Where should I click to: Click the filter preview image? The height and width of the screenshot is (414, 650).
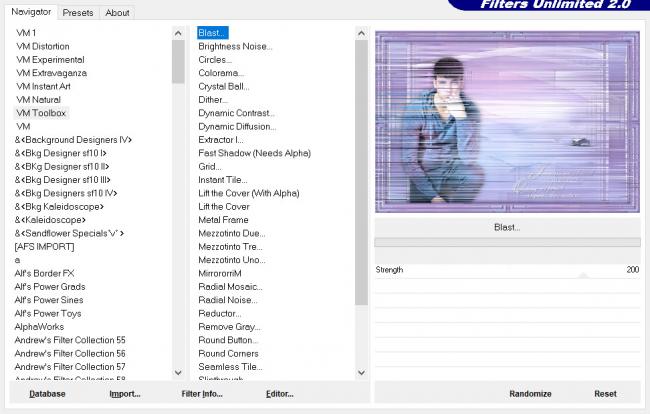coord(507,121)
